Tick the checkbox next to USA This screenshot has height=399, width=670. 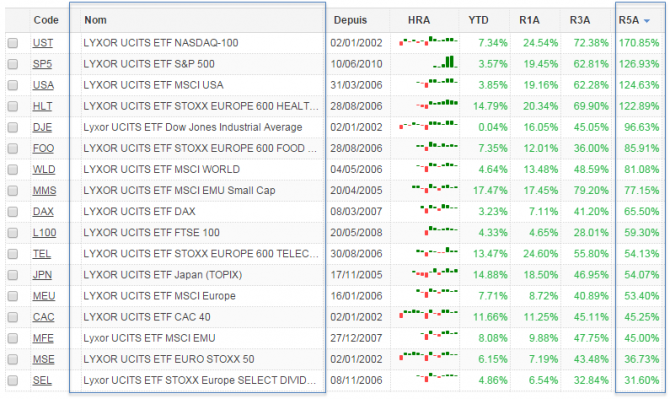click(13, 85)
